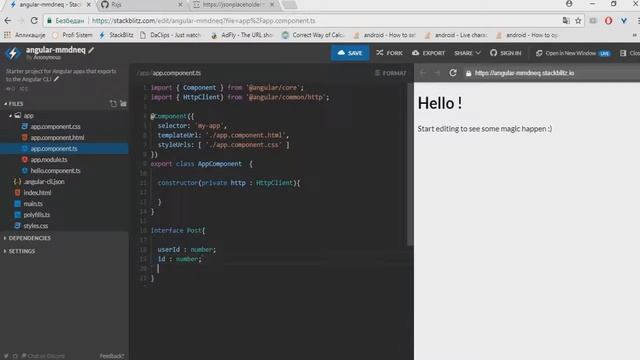Open Chat on Discord link

pyautogui.click(x=43, y=356)
